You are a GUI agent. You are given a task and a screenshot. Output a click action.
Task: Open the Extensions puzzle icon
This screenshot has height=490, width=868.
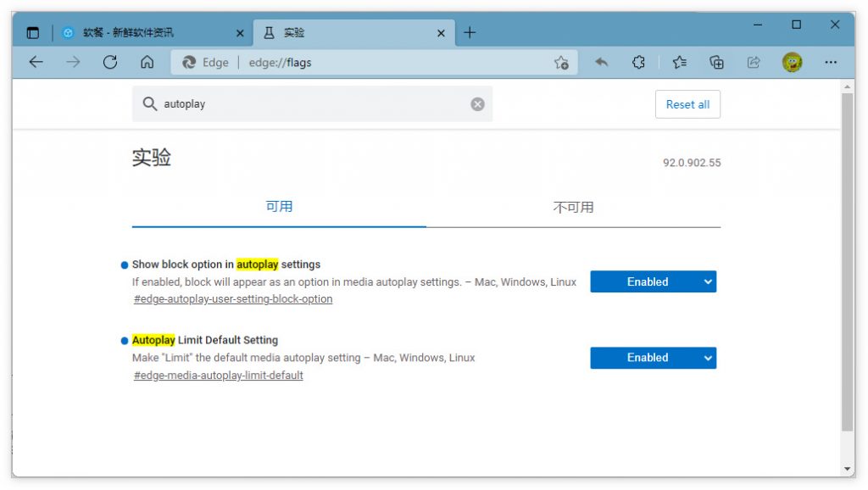pos(639,62)
